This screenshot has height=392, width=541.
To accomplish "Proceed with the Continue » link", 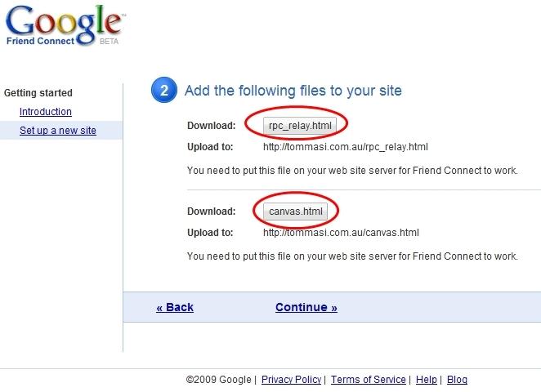I will [306, 308].
